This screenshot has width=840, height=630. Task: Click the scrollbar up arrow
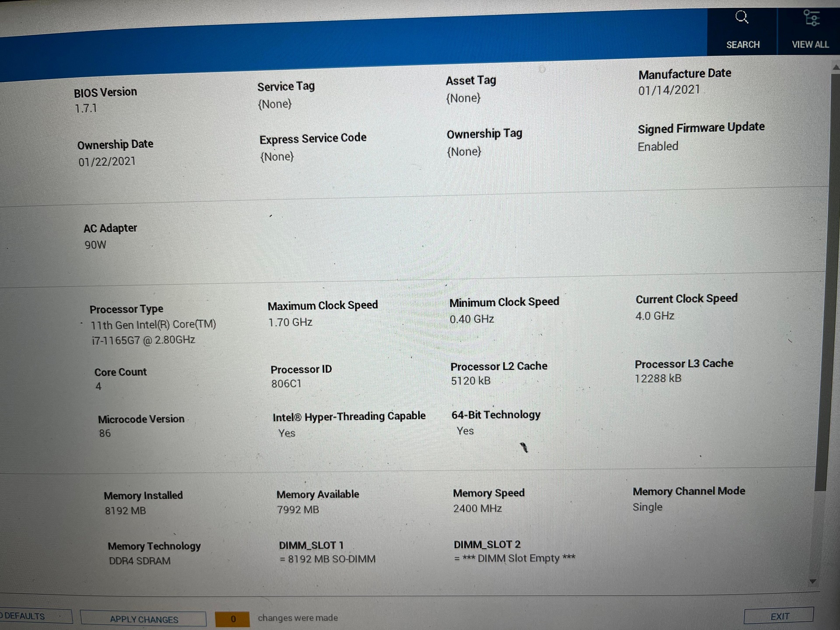pos(836,68)
